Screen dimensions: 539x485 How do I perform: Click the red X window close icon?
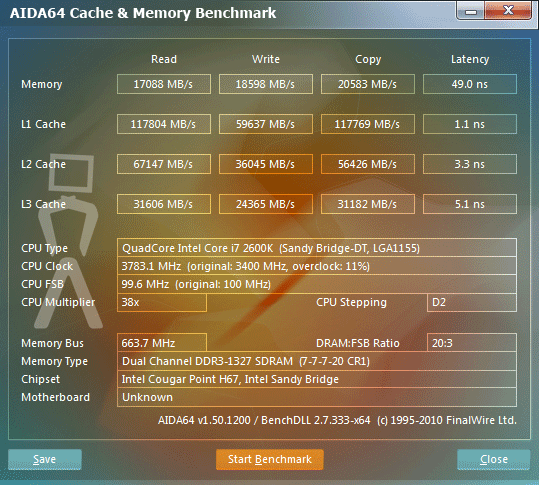pyautogui.click(x=508, y=11)
